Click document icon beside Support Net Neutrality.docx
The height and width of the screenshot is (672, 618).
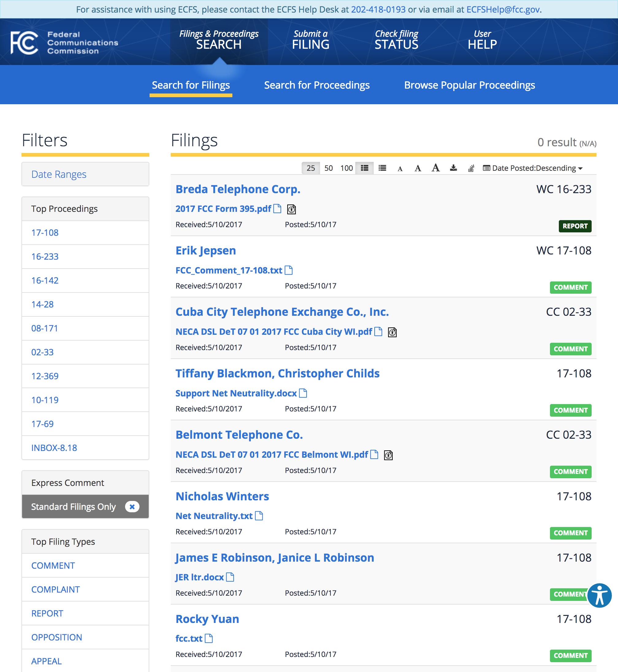tap(303, 393)
